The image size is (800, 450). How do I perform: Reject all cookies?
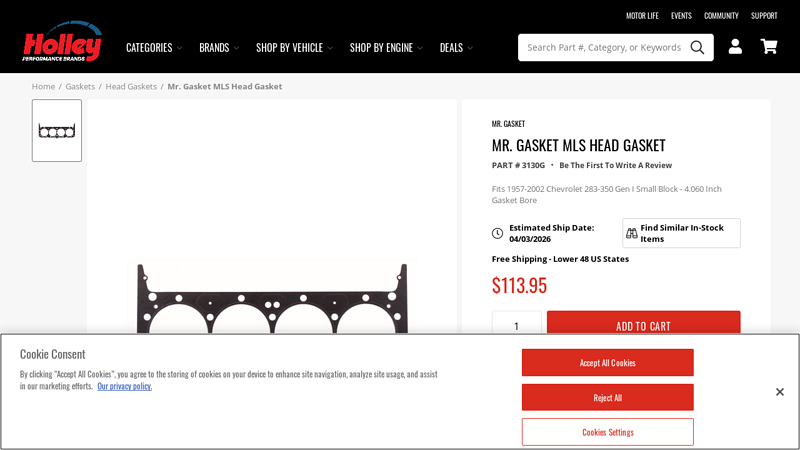pyautogui.click(x=608, y=397)
